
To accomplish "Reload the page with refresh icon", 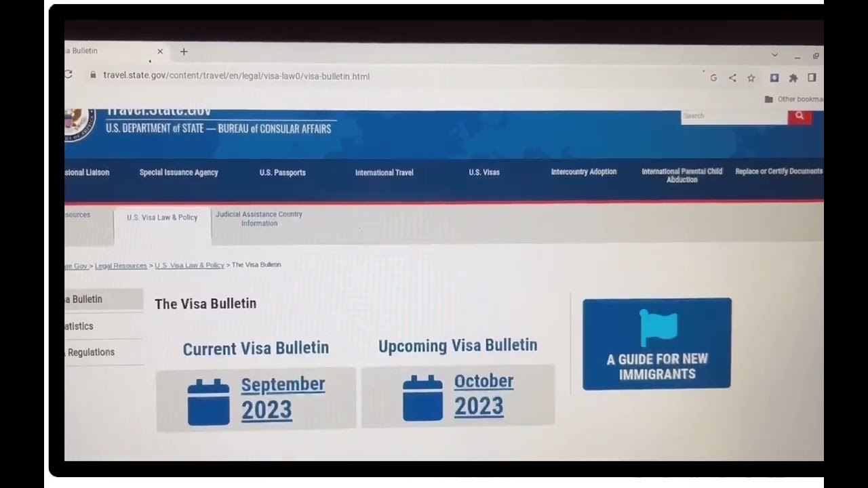I will (x=68, y=75).
